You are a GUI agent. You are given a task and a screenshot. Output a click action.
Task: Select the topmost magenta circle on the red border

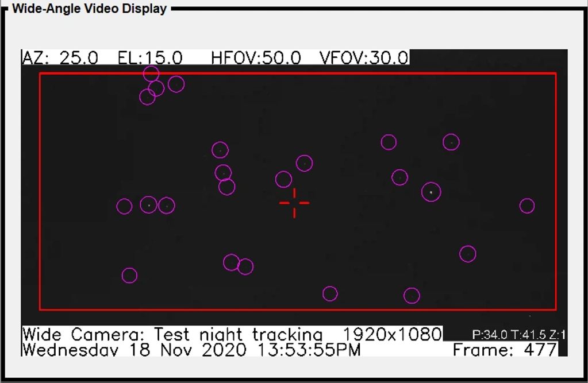(x=151, y=73)
